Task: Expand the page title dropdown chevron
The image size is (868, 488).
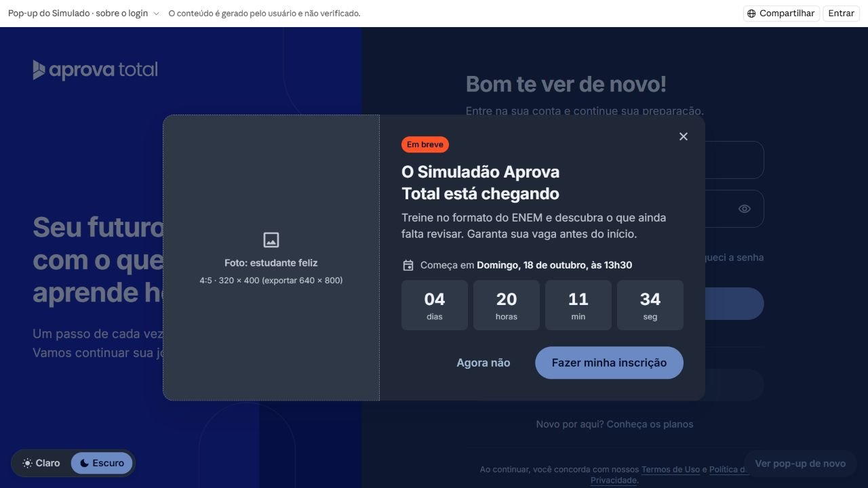Action: 156,14
